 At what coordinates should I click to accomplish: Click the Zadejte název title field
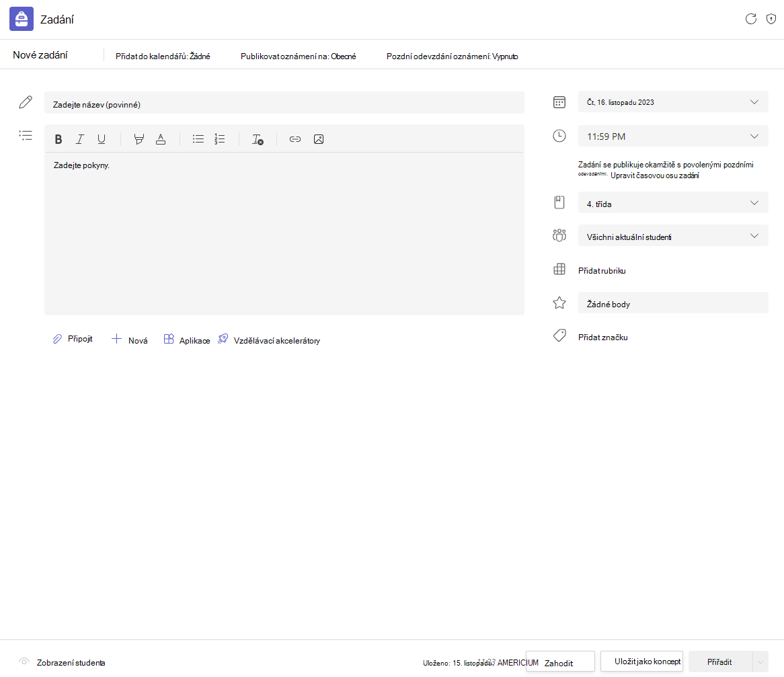tap(284, 103)
